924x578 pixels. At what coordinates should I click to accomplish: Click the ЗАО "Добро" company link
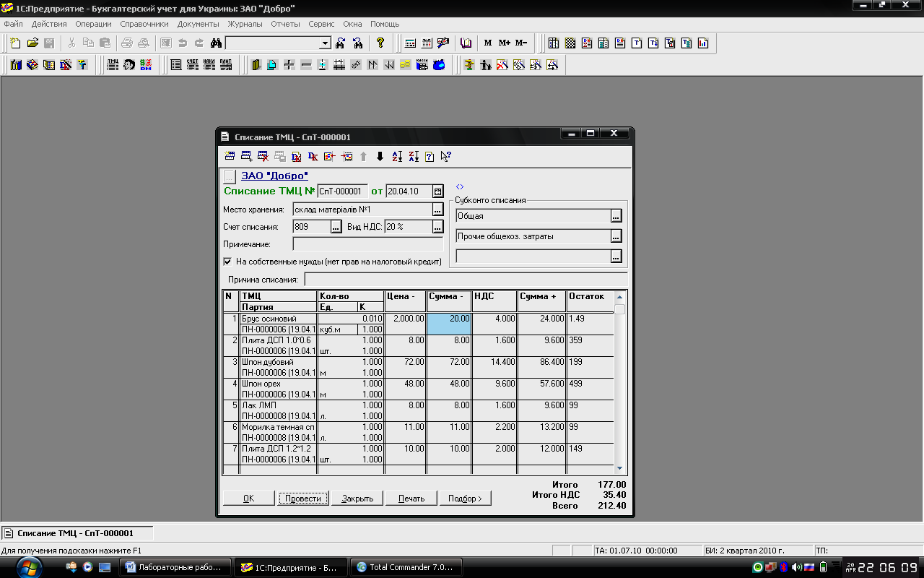coord(275,176)
